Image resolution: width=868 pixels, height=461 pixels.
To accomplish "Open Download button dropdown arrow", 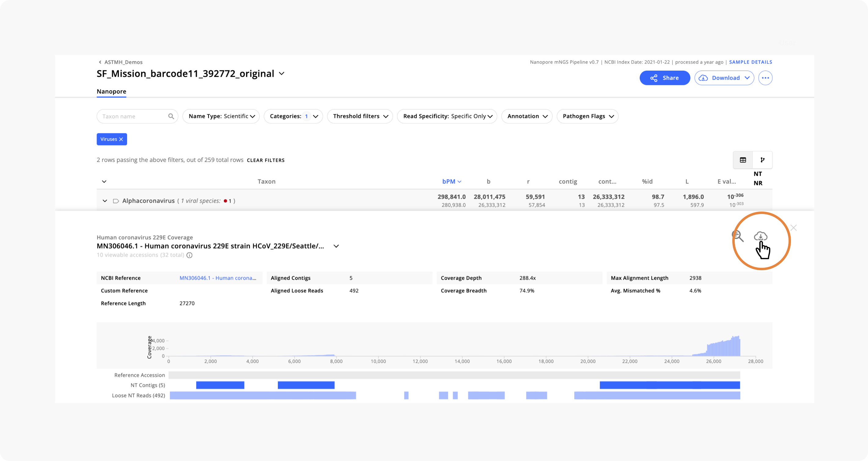I will pos(747,78).
